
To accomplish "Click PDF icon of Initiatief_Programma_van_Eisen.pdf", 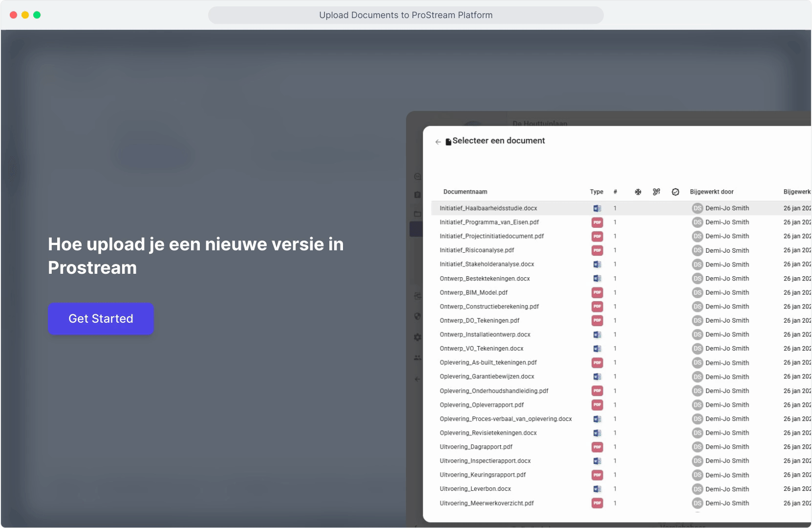I will [597, 222].
